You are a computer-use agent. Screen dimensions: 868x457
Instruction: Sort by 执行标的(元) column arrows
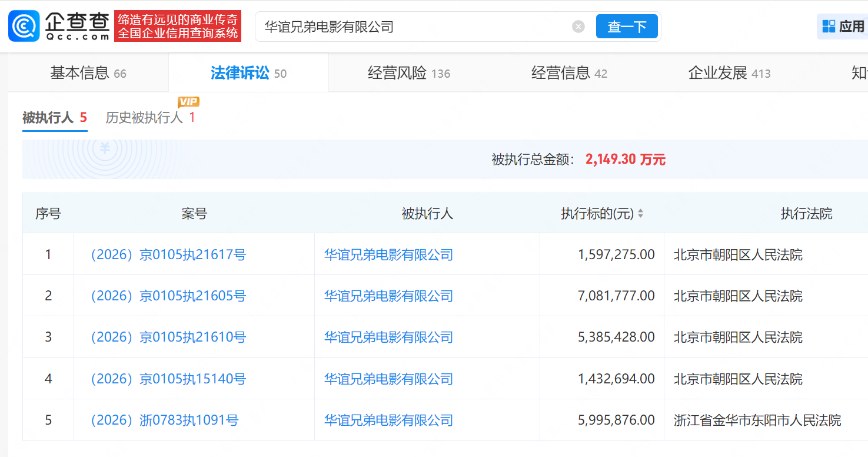click(x=640, y=214)
